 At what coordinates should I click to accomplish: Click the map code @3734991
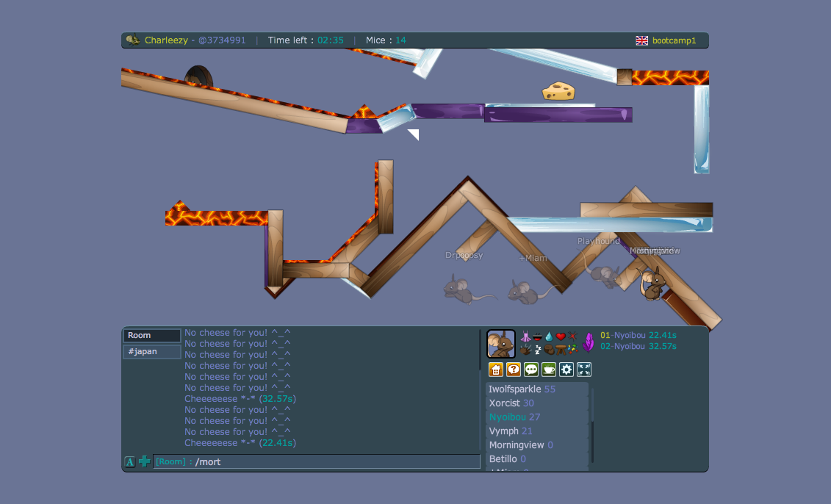point(222,40)
